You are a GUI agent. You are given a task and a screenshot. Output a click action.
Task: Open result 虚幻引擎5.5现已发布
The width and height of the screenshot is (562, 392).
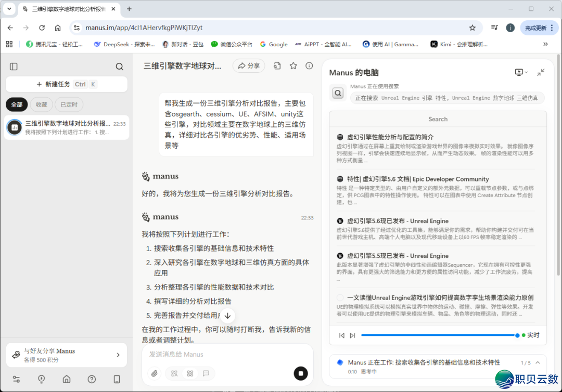(x=398, y=256)
